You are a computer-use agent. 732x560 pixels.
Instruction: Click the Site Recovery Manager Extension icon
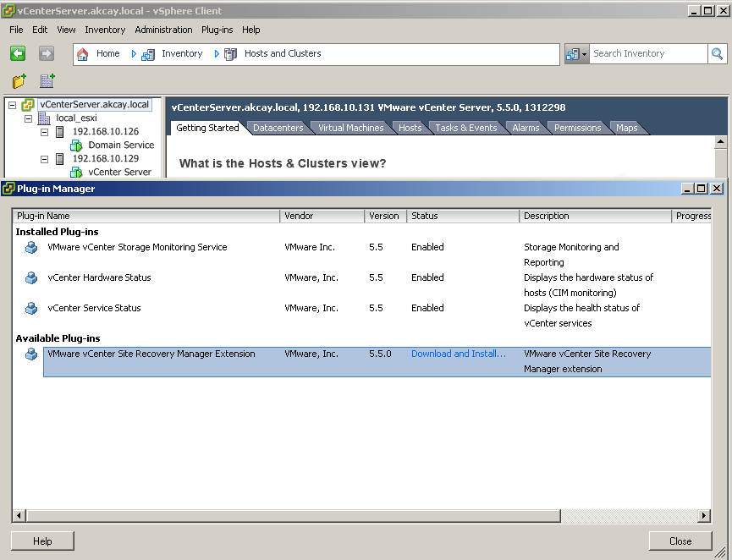click(31, 354)
